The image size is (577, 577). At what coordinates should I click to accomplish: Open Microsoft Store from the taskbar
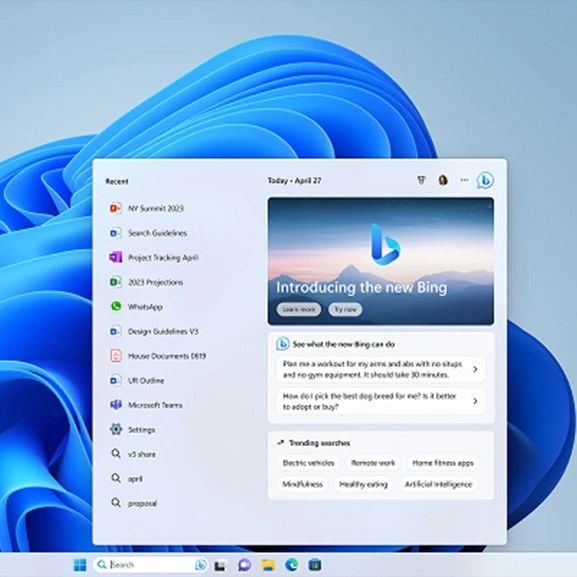click(x=315, y=565)
